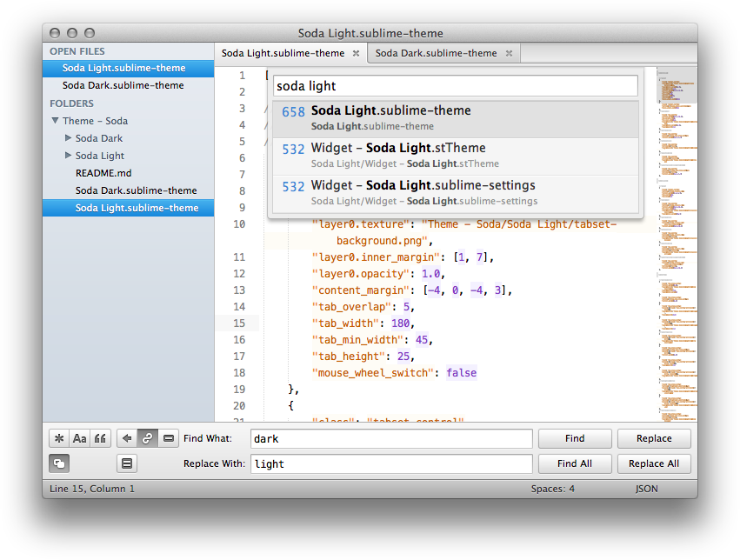Disable search wrap-around option
Viewport: 740px width, 560px height.
pyautogui.click(x=148, y=438)
